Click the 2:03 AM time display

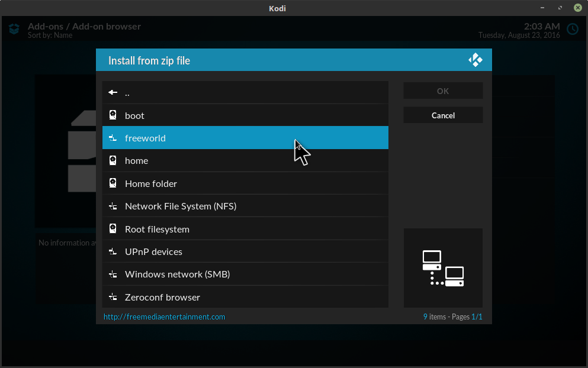coord(542,26)
